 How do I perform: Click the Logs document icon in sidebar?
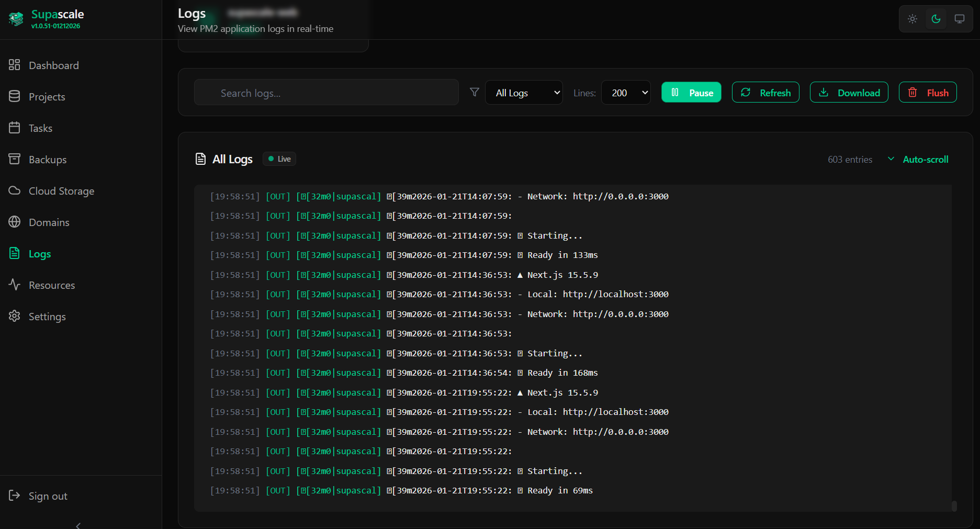click(15, 253)
